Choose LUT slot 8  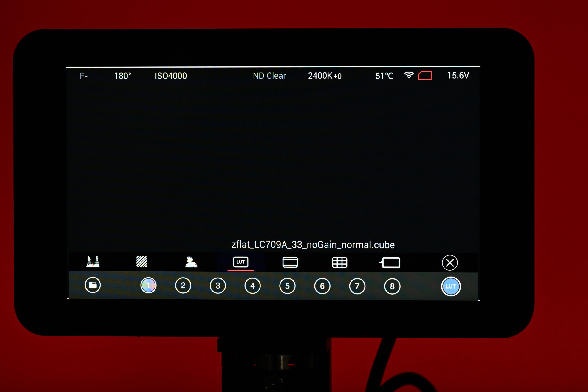392,286
